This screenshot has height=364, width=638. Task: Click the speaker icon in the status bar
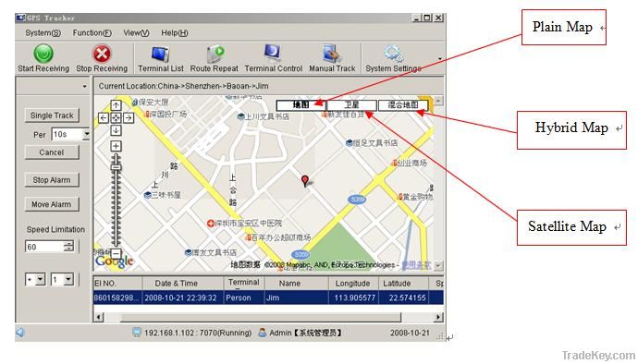20,333
